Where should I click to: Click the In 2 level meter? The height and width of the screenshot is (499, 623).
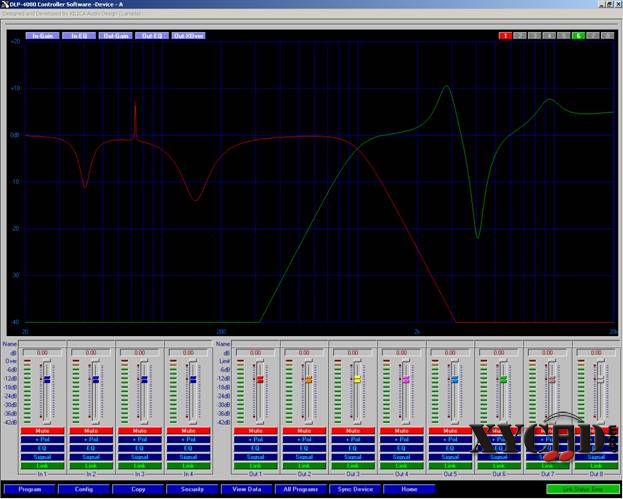click(x=76, y=391)
